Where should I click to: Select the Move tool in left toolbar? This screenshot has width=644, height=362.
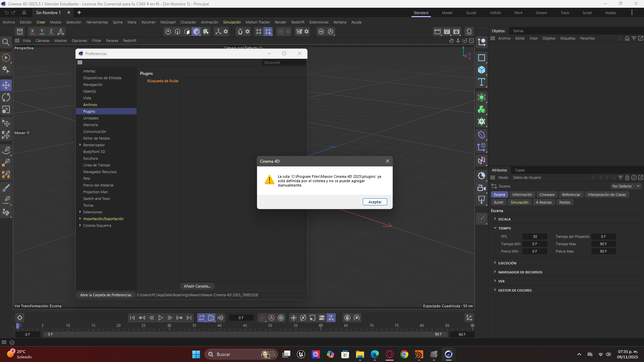pos(6,85)
